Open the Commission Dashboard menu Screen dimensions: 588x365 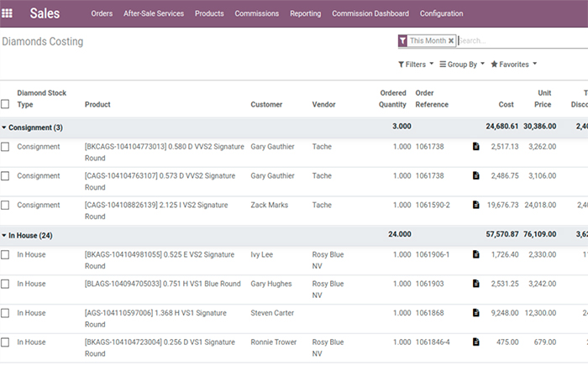coord(370,13)
